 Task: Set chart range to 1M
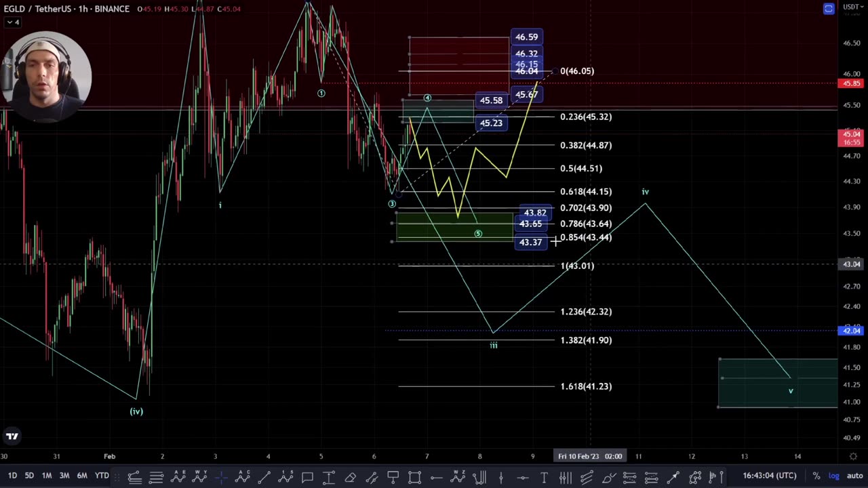click(47, 476)
